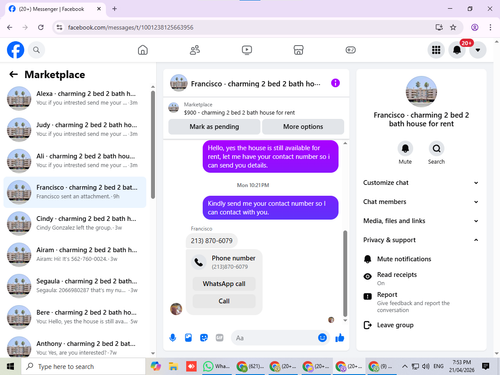Viewport: 500px width, 375px height.
Task: Expand the Chat members section
Action: 421,202
